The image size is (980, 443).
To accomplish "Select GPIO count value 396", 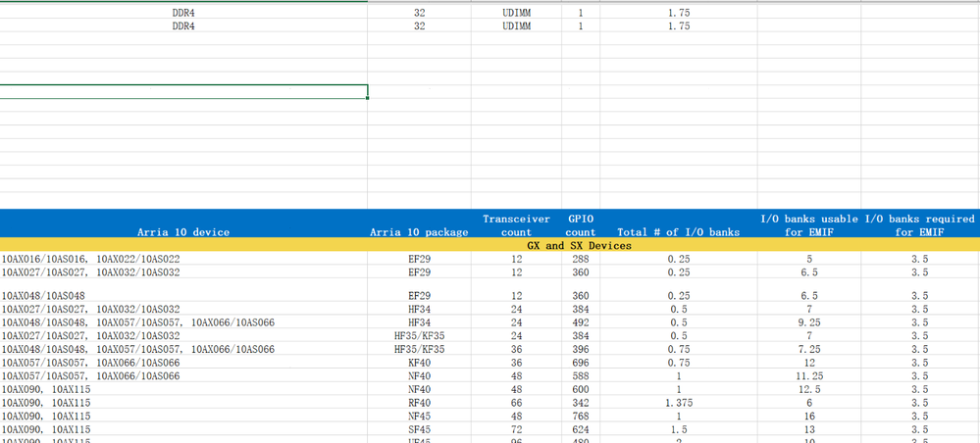I will coord(581,349).
